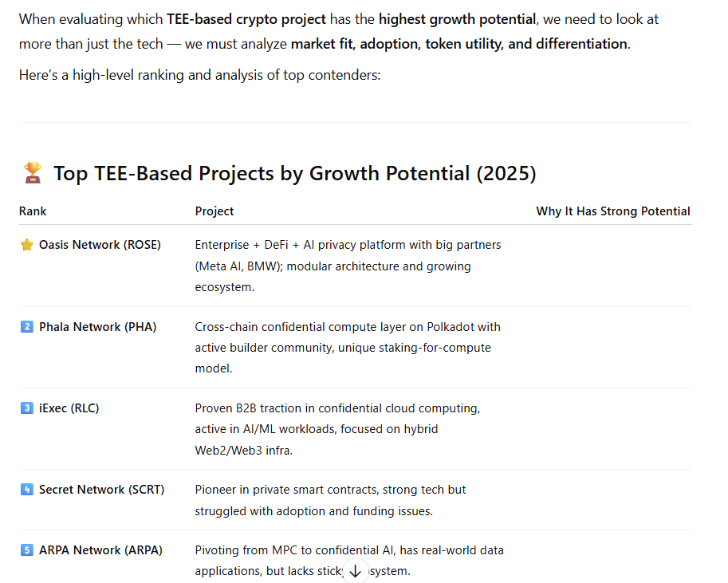Click the Why It Has Strong Potential header

pyautogui.click(x=613, y=211)
